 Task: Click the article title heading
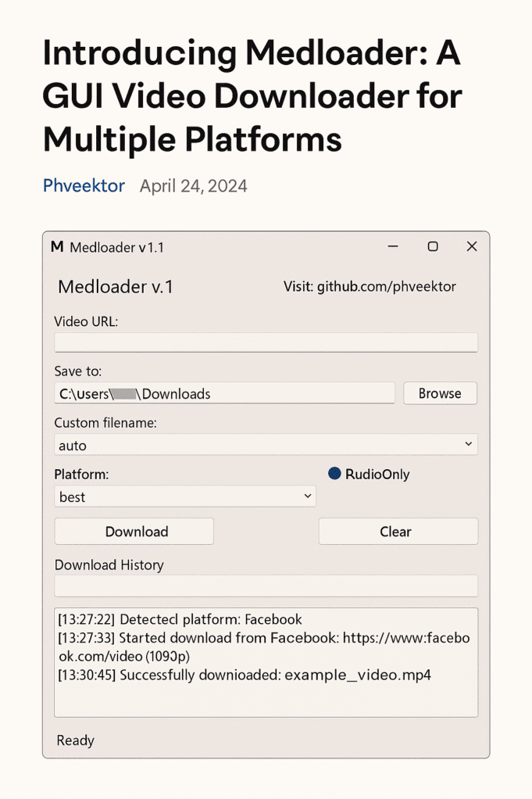(x=252, y=96)
